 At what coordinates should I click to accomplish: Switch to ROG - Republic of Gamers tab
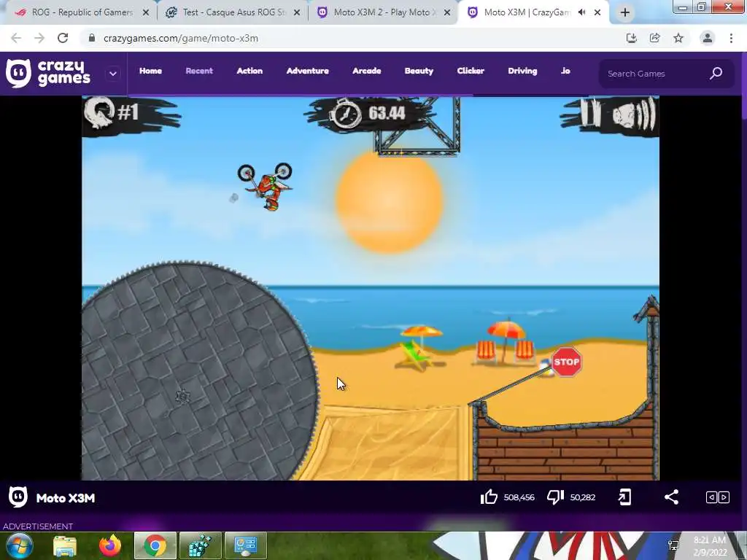82,12
